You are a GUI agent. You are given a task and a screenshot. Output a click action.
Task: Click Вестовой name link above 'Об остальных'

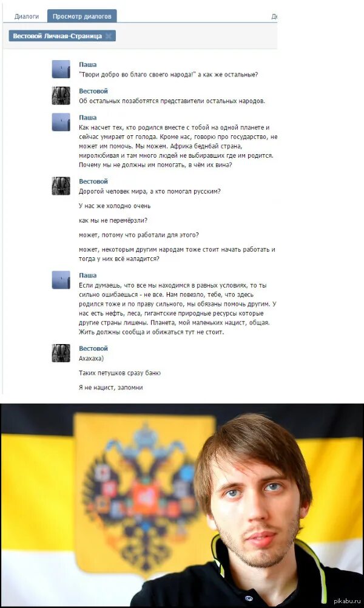(x=93, y=91)
